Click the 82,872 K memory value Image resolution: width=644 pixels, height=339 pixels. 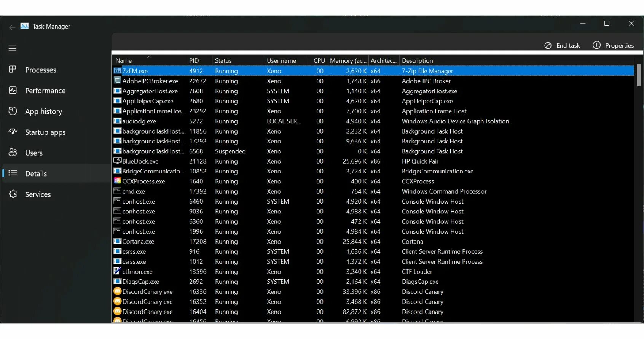[355, 312]
